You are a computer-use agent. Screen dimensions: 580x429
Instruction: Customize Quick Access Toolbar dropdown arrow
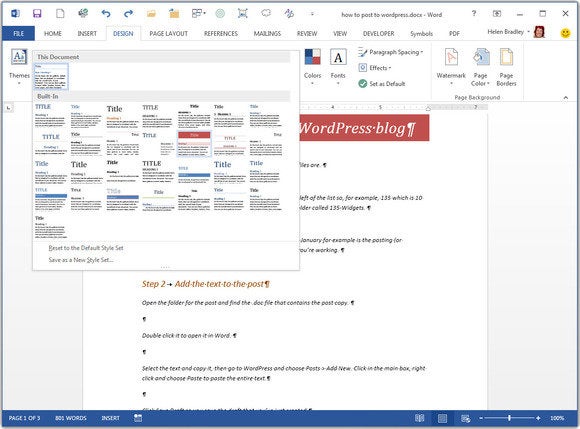(x=312, y=14)
